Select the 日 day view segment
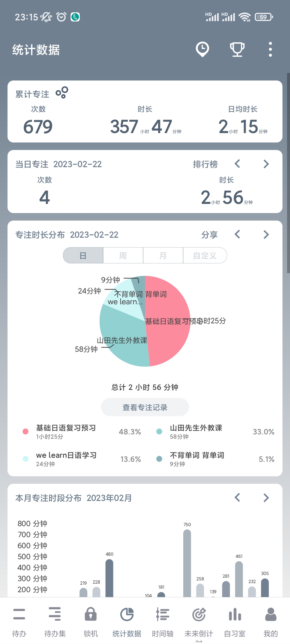This screenshot has width=290, height=644. click(83, 255)
